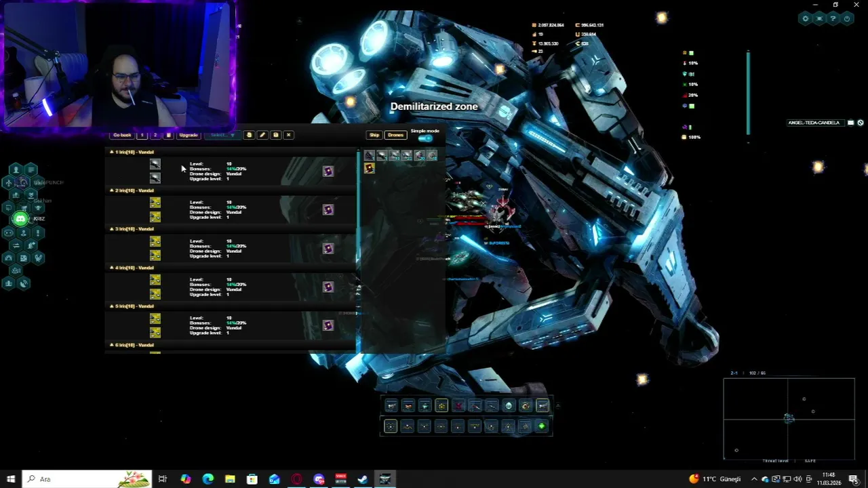Expand the hotbar arrow on right side
868x488 pixels.
coord(557,406)
